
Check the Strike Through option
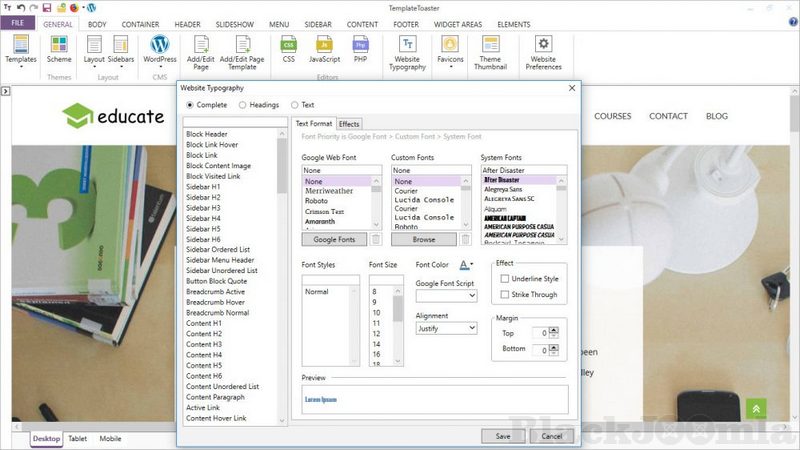pos(505,294)
